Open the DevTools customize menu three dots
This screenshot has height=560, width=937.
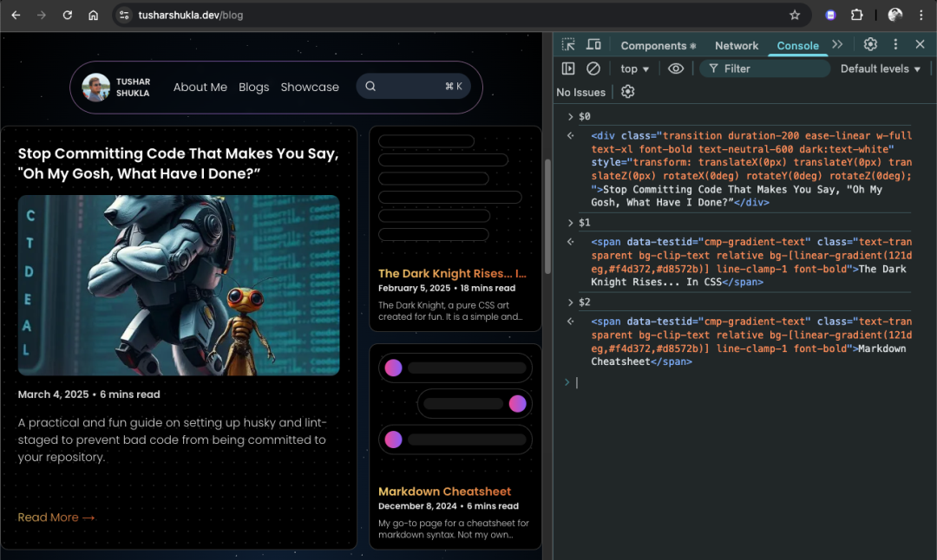coord(895,44)
